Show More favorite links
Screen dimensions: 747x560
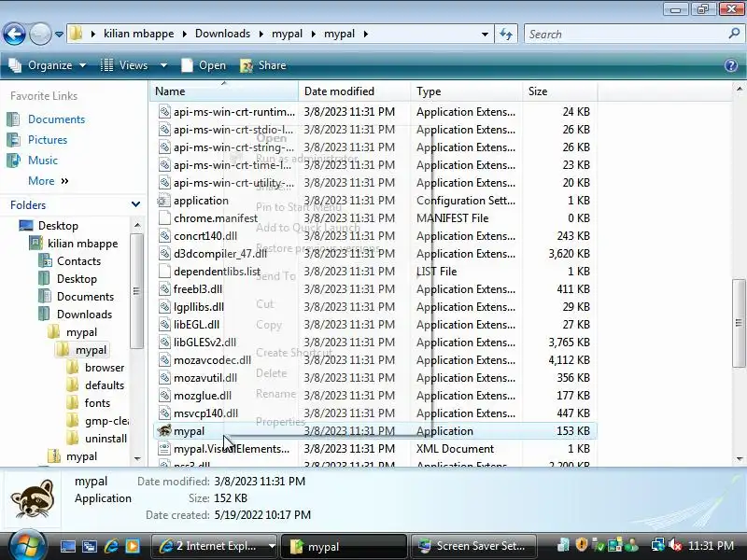[49, 180]
